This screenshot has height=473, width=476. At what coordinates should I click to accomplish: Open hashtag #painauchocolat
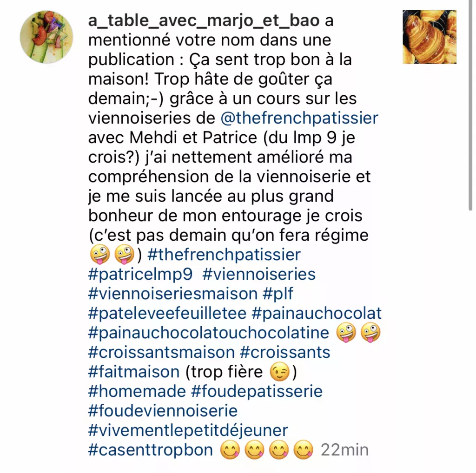point(317,313)
